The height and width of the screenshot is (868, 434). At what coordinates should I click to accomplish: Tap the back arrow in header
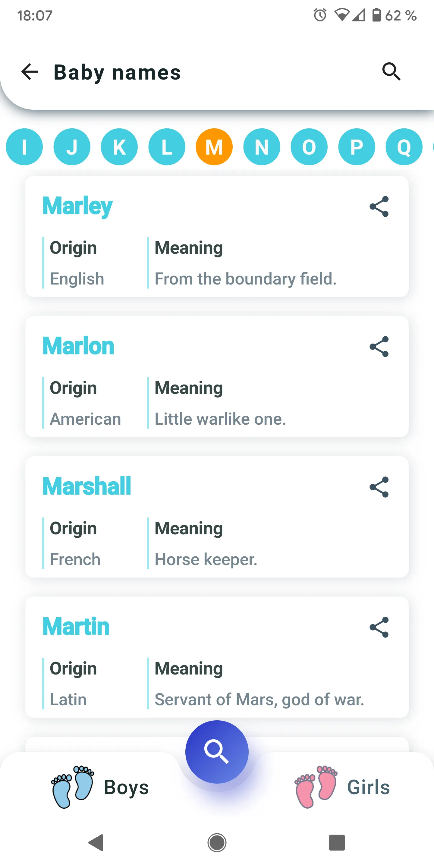pos(30,72)
